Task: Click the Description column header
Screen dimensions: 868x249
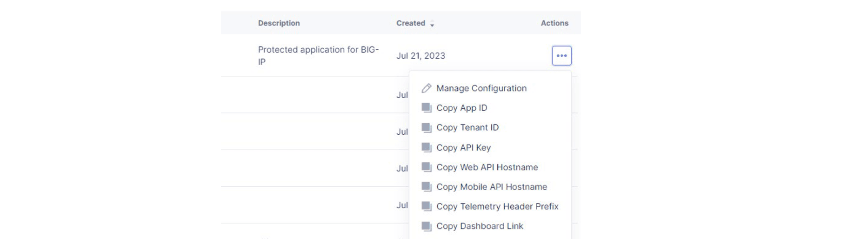Action: pos(279,23)
